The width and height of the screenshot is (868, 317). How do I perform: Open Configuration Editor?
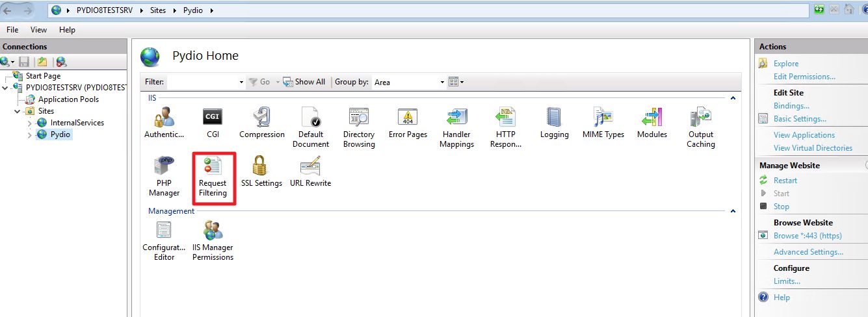click(x=164, y=241)
